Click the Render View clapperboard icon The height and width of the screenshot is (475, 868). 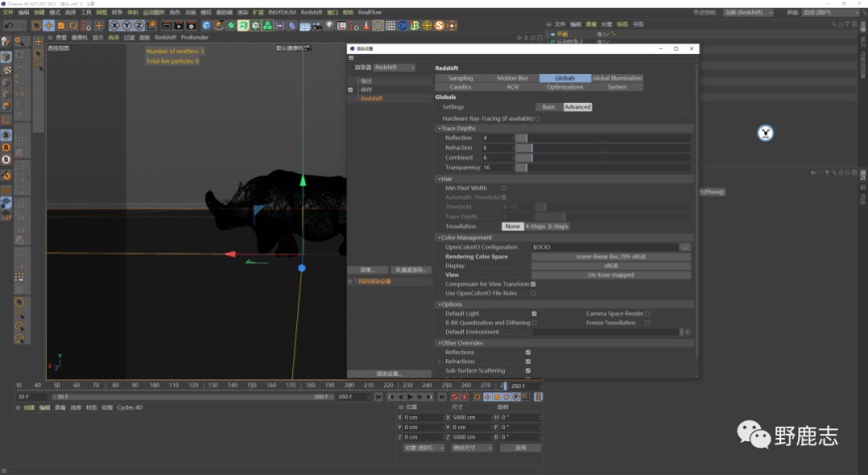click(x=167, y=26)
